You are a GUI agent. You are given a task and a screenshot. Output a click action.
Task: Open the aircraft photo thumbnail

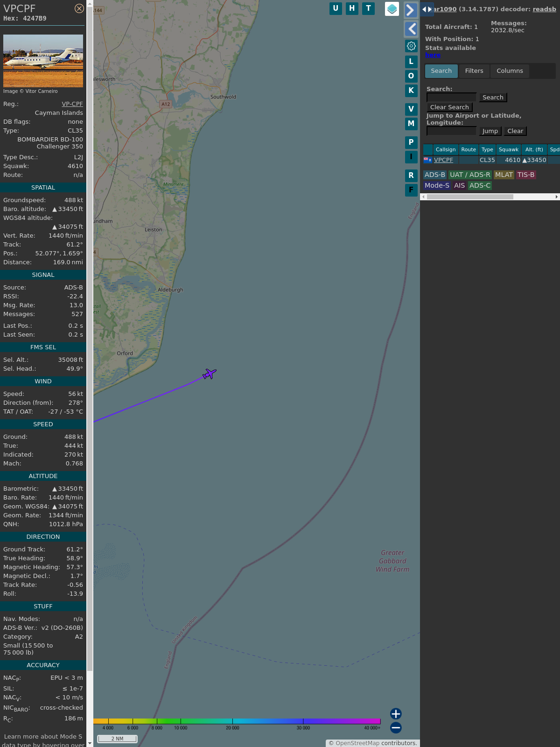pyautogui.click(x=43, y=61)
